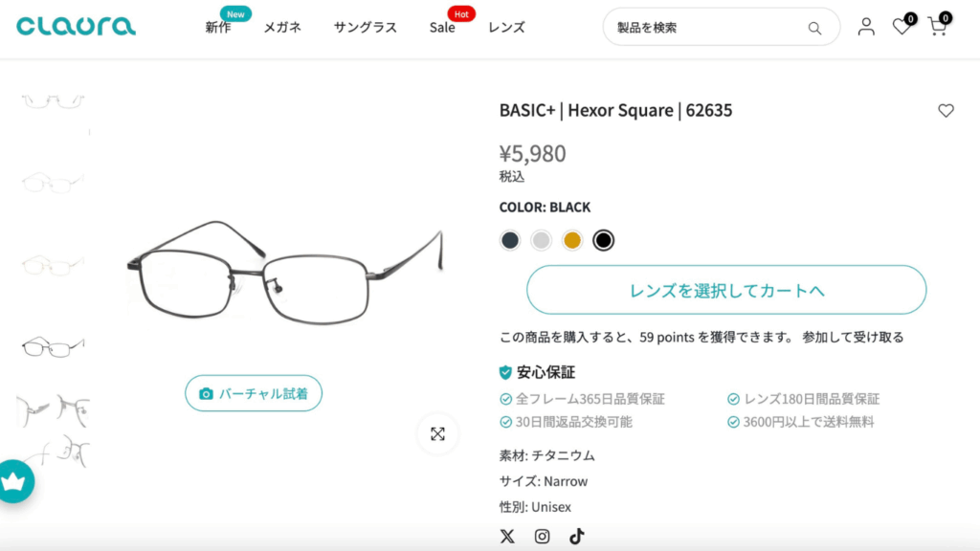Image resolution: width=980 pixels, height=551 pixels.
Task: Select the gold color swatch
Action: pyautogui.click(x=571, y=240)
